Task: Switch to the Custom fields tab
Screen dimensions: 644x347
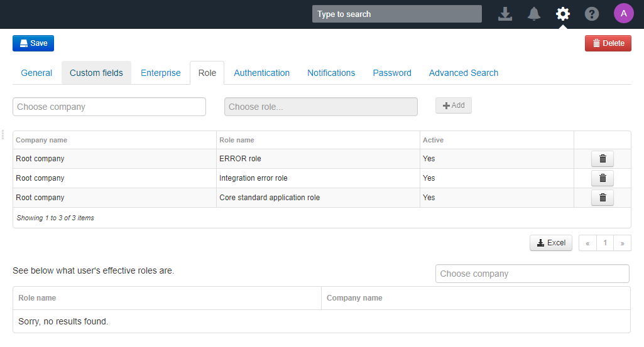Action: point(96,73)
